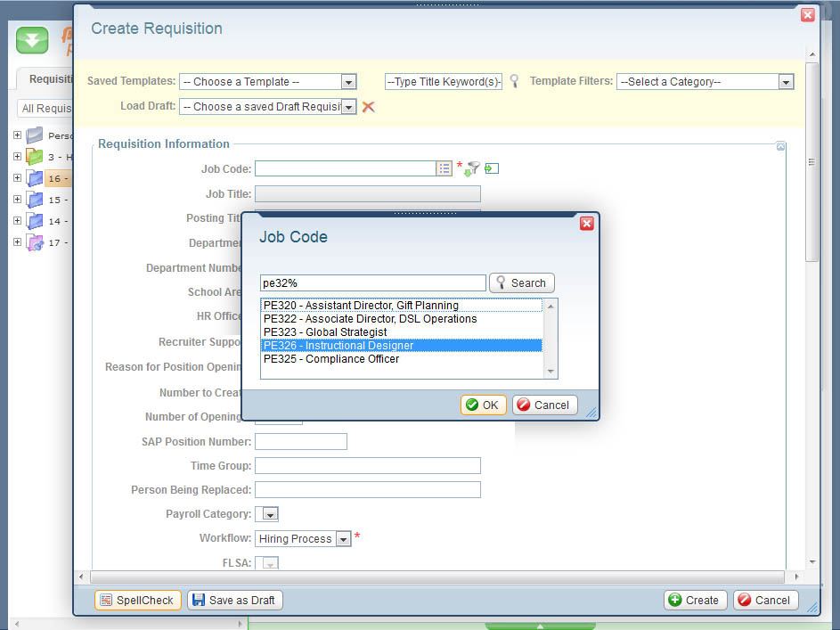
Task: Click the red X next to Load Draft
Action: [368, 107]
